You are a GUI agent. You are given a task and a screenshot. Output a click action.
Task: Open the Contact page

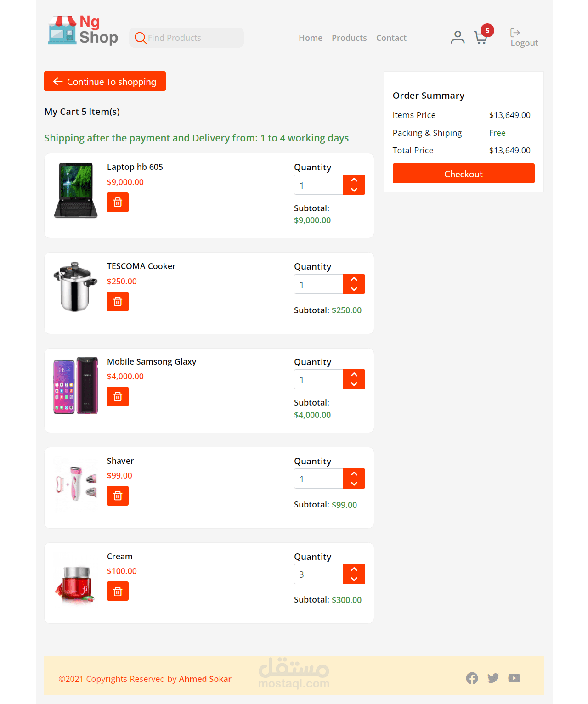pos(391,38)
